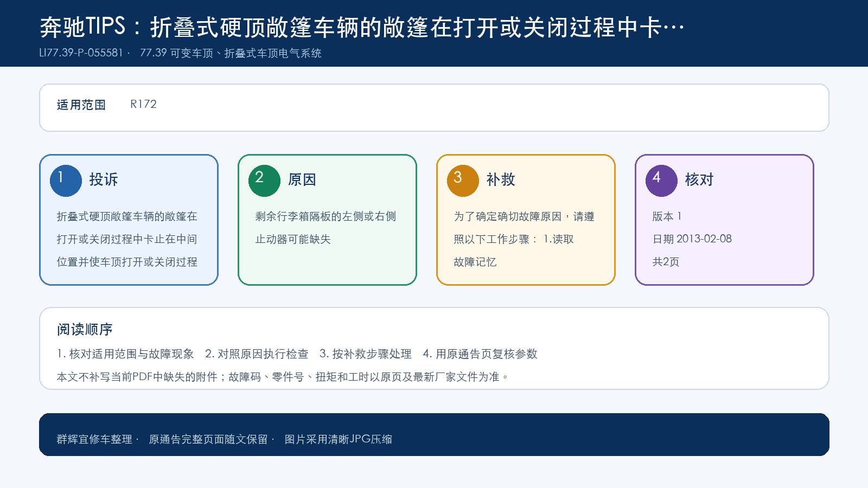Click line 位置并使车顶打开或关闭过程
The image size is (868, 488).
tap(127, 262)
